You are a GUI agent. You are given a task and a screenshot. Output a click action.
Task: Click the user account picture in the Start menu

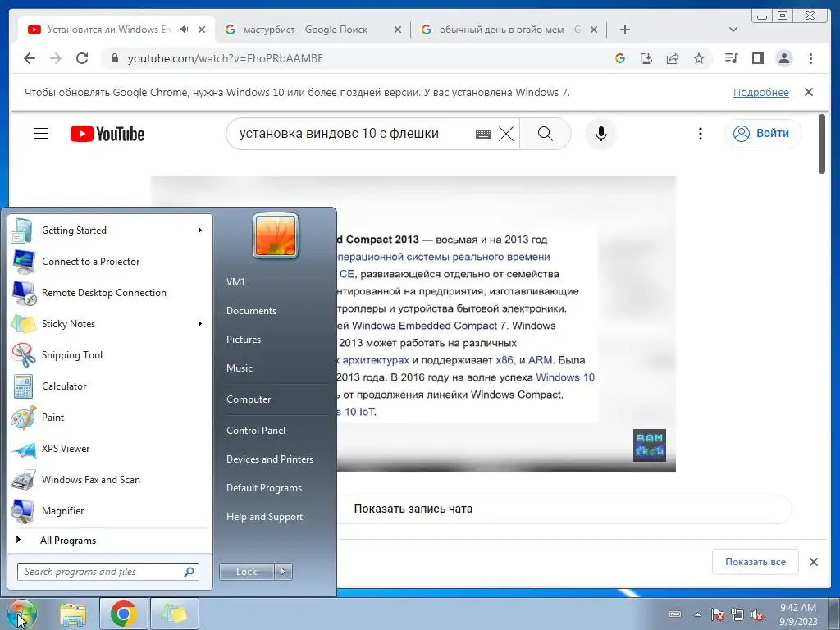(x=276, y=235)
